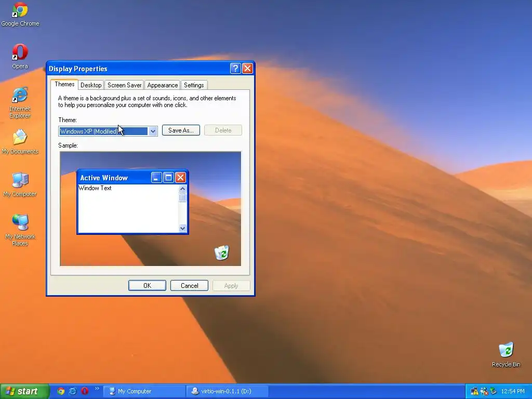Click Cancel in Display Properties
Screen dimensions: 532x399
pos(189,286)
